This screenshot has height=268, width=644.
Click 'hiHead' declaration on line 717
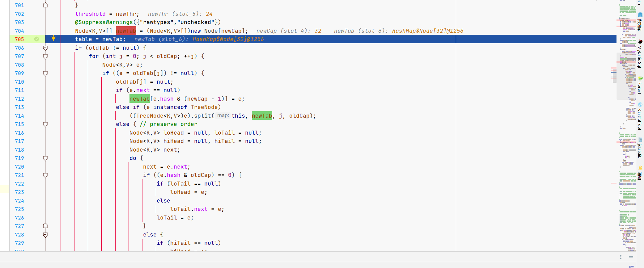click(x=173, y=141)
